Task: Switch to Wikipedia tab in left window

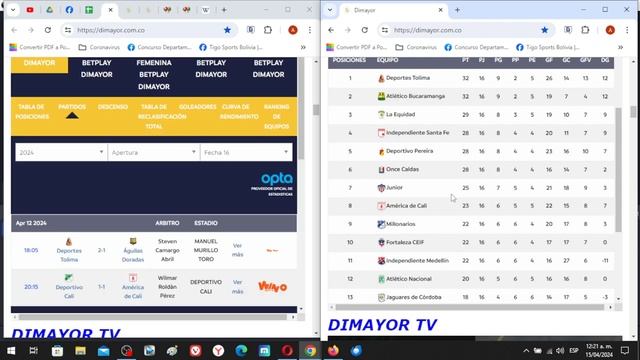Action: (x=205, y=10)
